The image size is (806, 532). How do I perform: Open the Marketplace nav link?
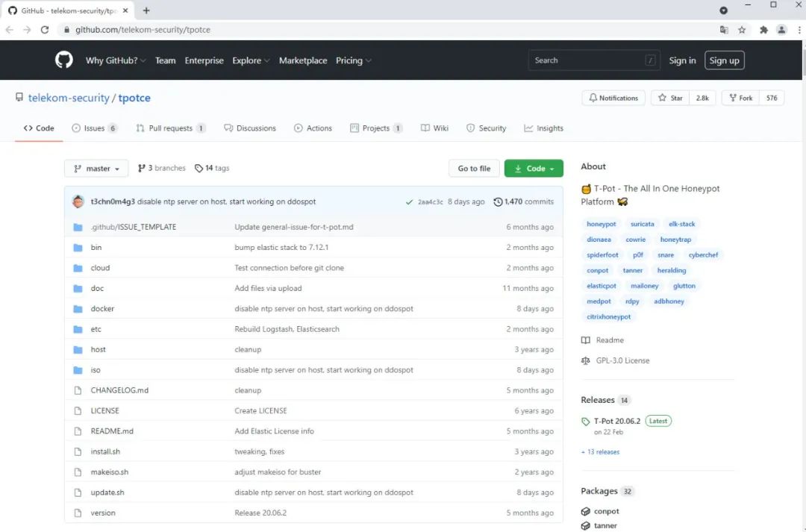[x=303, y=60]
